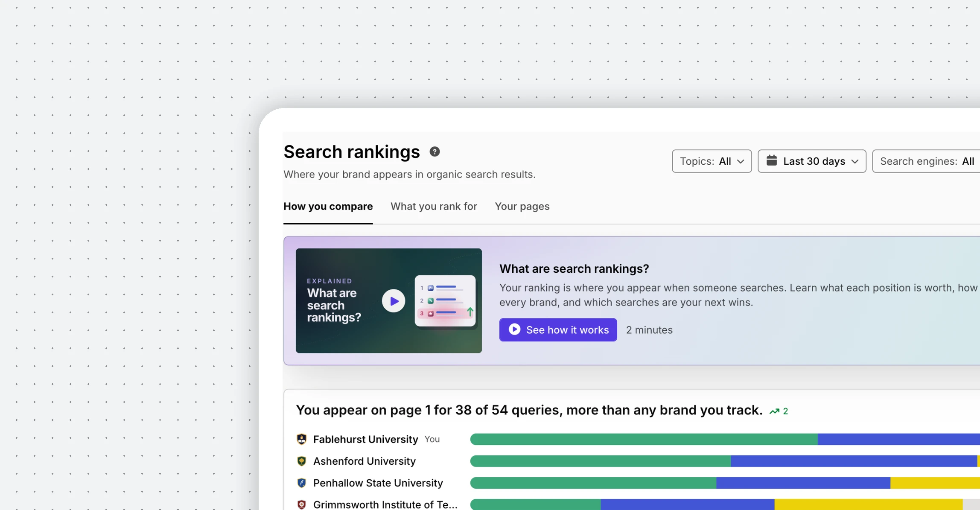Click the Fablehurst University shield icon
The width and height of the screenshot is (980, 510).
point(301,439)
